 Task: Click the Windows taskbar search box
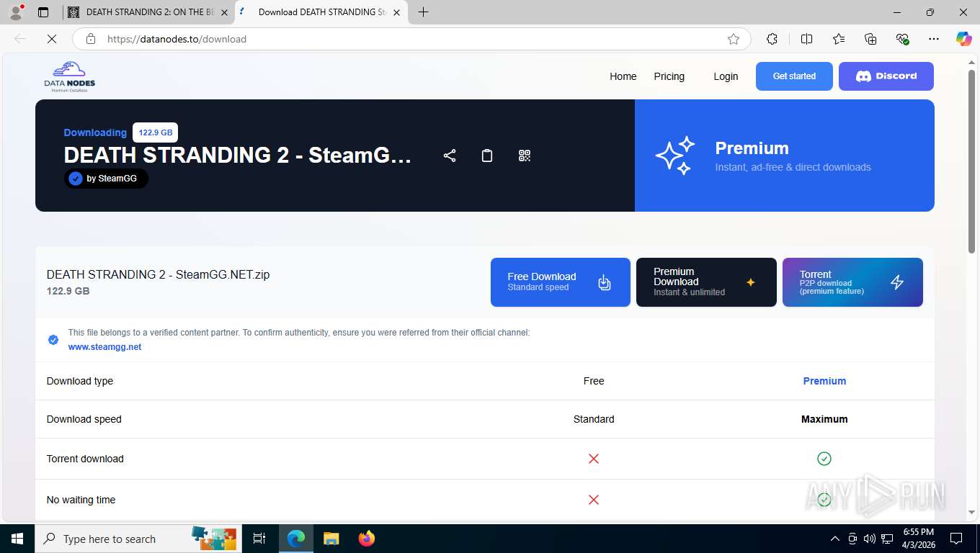click(x=137, y=539)
